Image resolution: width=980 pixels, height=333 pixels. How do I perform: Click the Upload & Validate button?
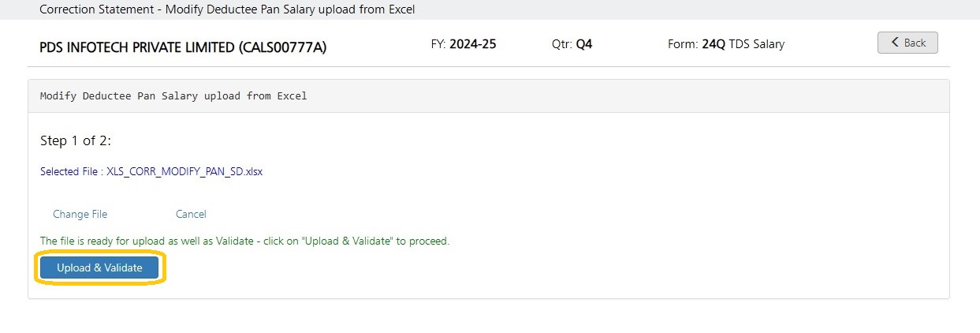point(99,268)
